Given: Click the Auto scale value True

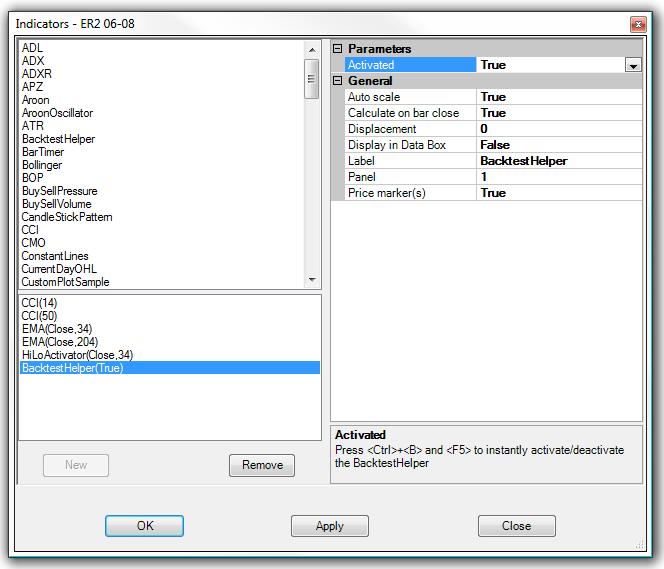Looking at the screenshot, I should 559,97.
